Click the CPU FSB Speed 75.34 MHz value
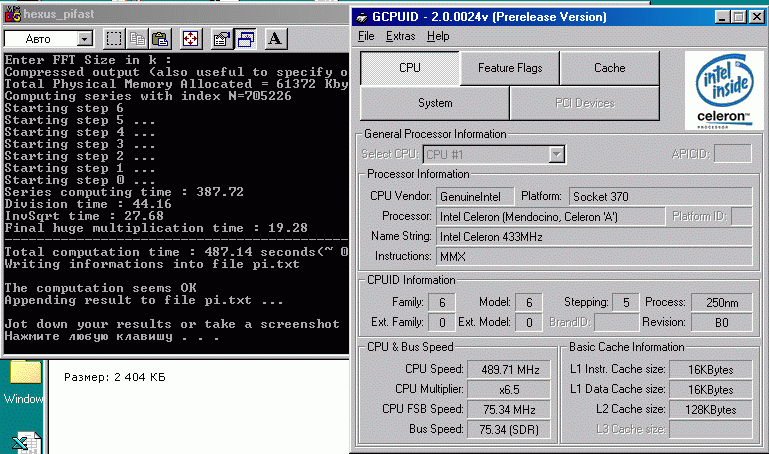769x454 pixels. [x=509, y=409]
